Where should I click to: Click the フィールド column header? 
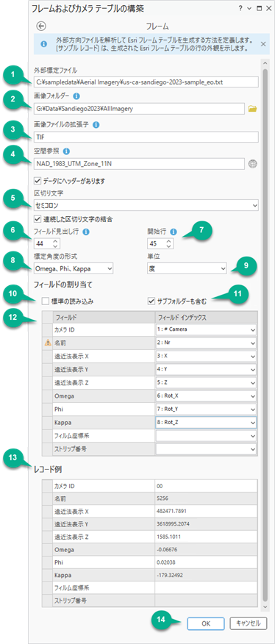(103, 317)
